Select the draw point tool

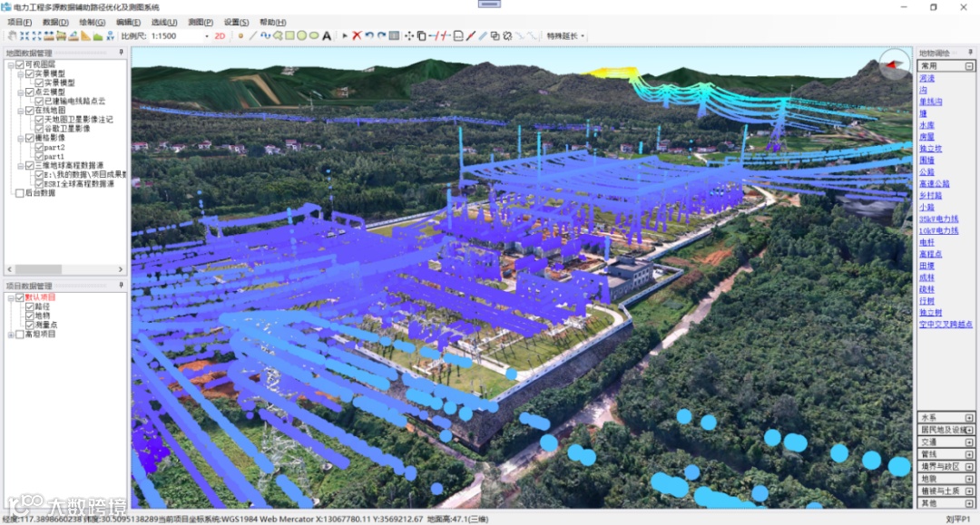coord(240,35)
